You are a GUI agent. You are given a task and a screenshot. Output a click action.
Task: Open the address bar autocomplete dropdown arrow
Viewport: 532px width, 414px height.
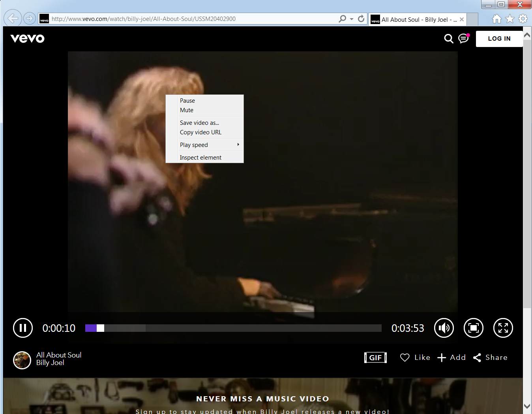coord(352,19)
